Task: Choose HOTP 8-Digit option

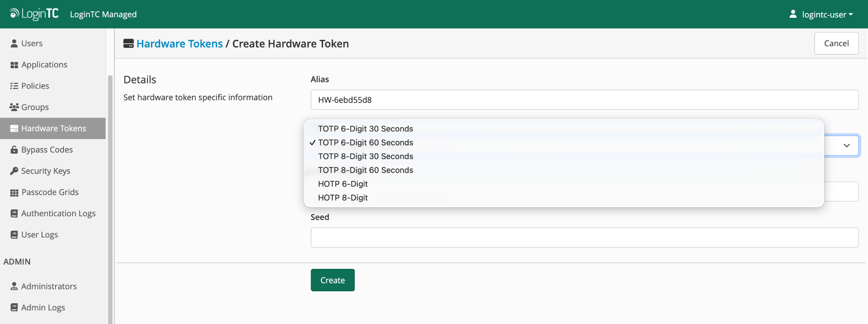Action: click(x=564, y=198)
